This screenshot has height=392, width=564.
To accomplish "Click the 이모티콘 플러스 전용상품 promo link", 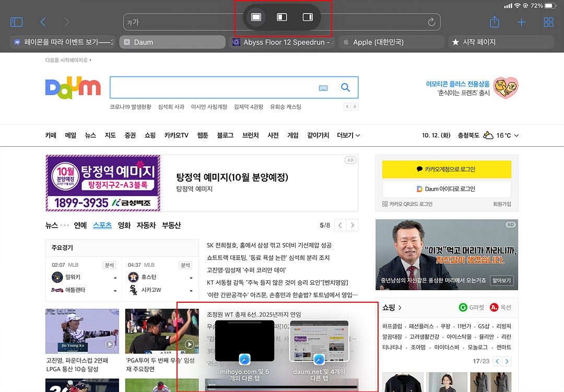I will (457, 84).
